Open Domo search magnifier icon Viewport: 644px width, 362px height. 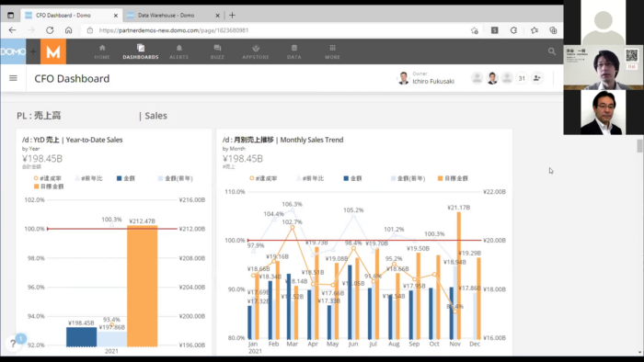coord(552,51)
